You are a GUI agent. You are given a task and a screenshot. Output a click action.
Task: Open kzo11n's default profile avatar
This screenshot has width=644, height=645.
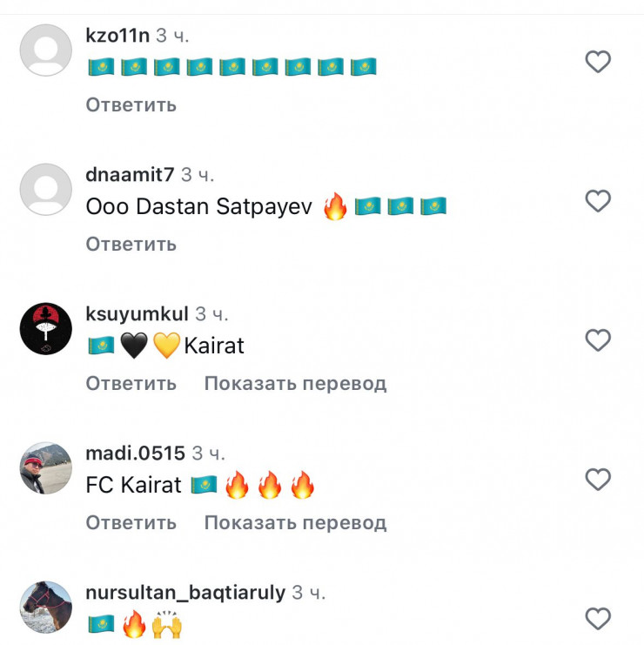[x=45, y=50]
